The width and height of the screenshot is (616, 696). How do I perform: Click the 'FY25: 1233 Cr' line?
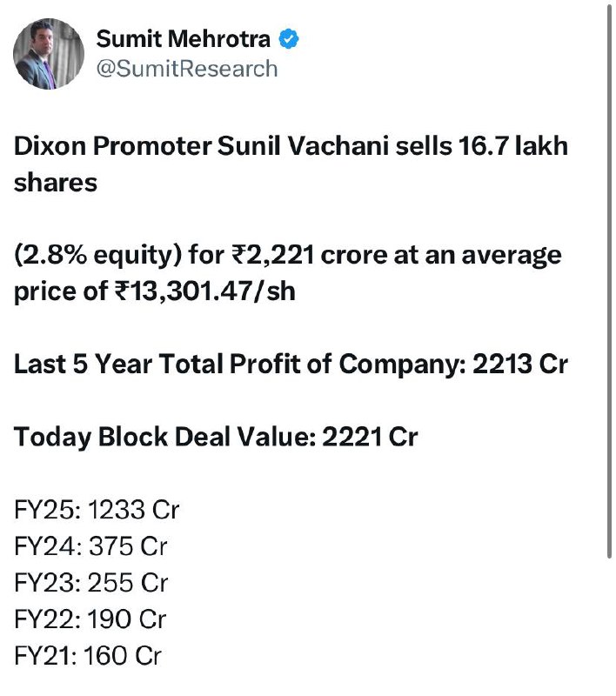tap(97, 510)
